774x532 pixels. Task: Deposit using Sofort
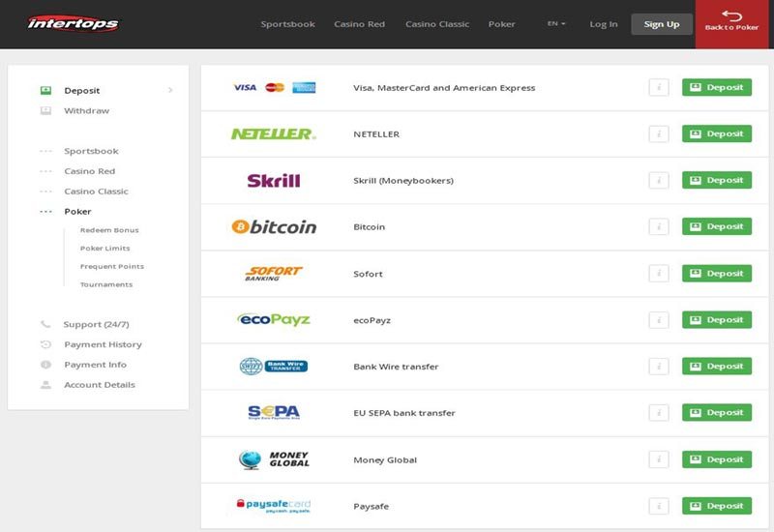coord(717,274)
